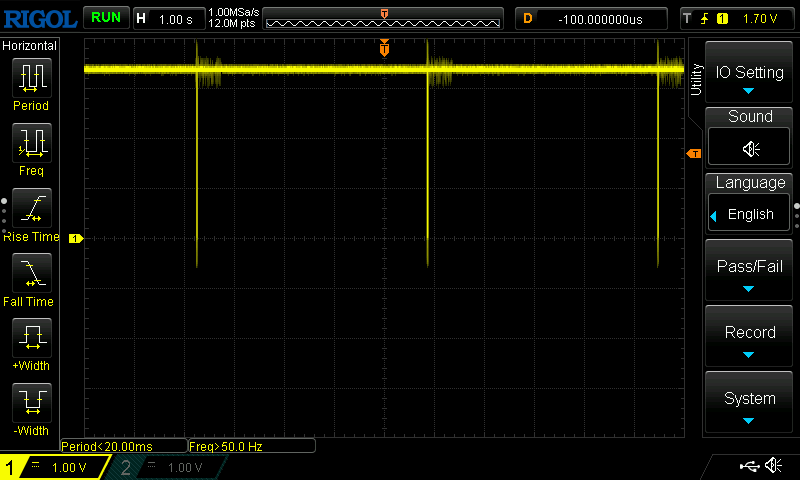Viewport: 800px width, 480px height.
Task: Select the Period measurement icon
Action: 32,78
